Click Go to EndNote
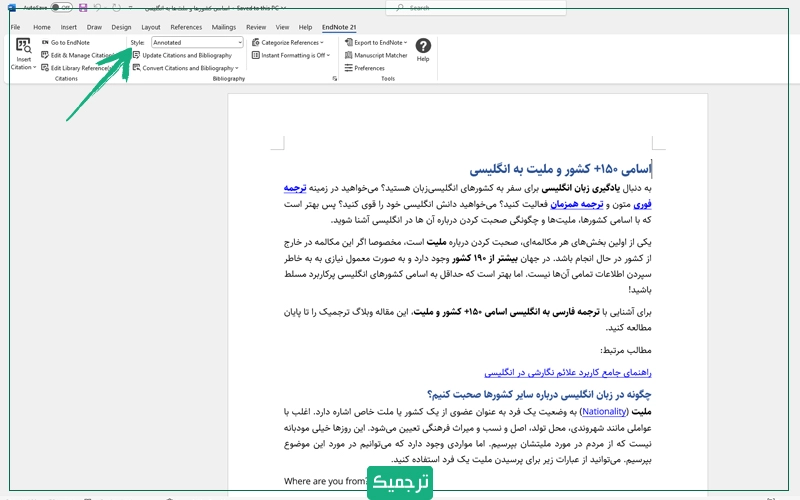800x500 pixels. click(65, 42)
